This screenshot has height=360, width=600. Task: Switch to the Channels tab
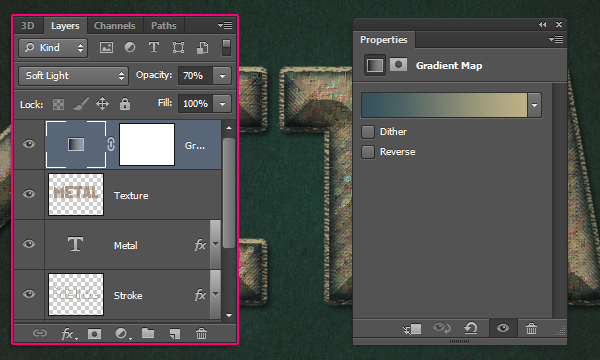115,26
